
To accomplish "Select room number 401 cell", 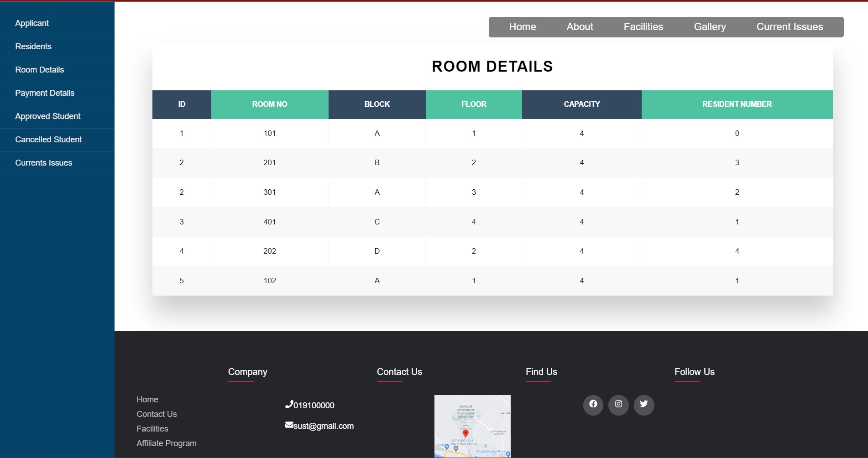I will tap(270, 222).
